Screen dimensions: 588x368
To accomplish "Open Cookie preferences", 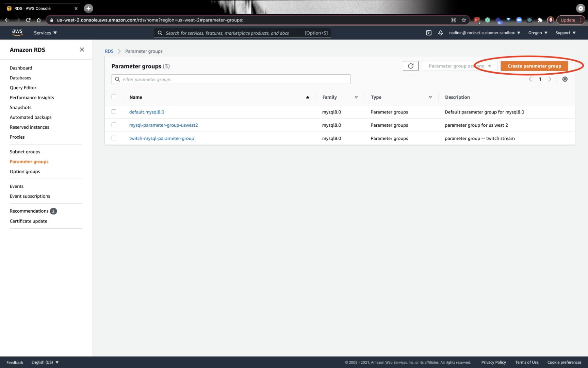I will [x=564, y=362].
